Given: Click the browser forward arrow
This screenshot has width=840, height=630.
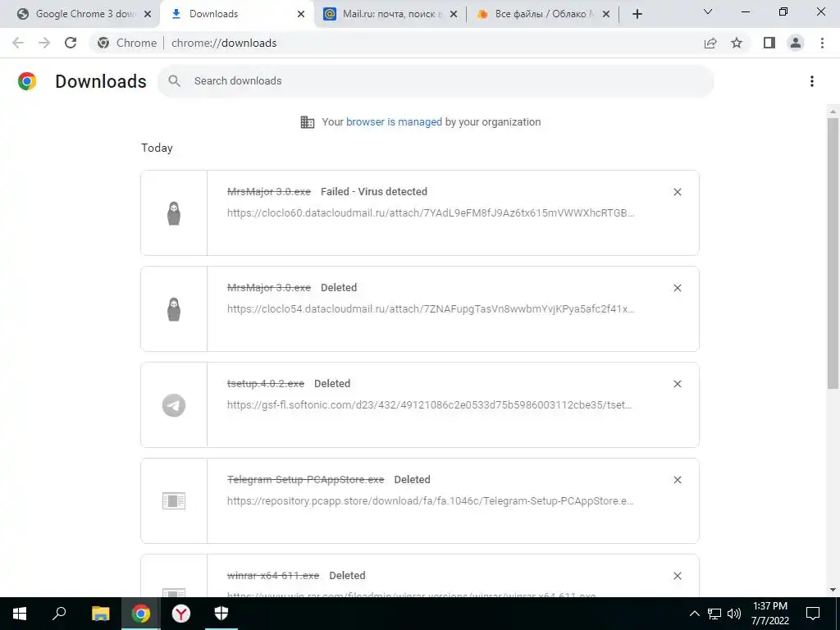Looking at the screenshot, I should pos(44,43).
